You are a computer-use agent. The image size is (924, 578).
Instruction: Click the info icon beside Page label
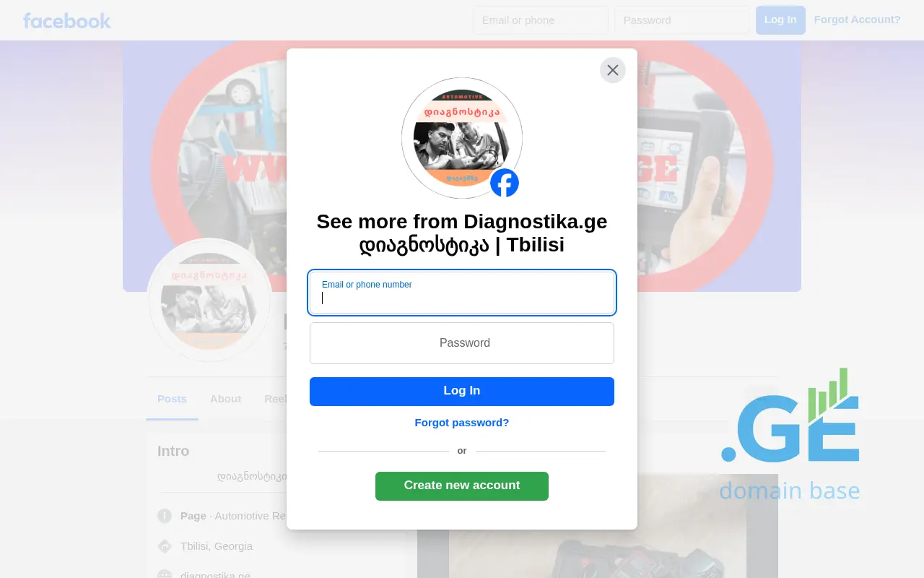pos(165,516)
